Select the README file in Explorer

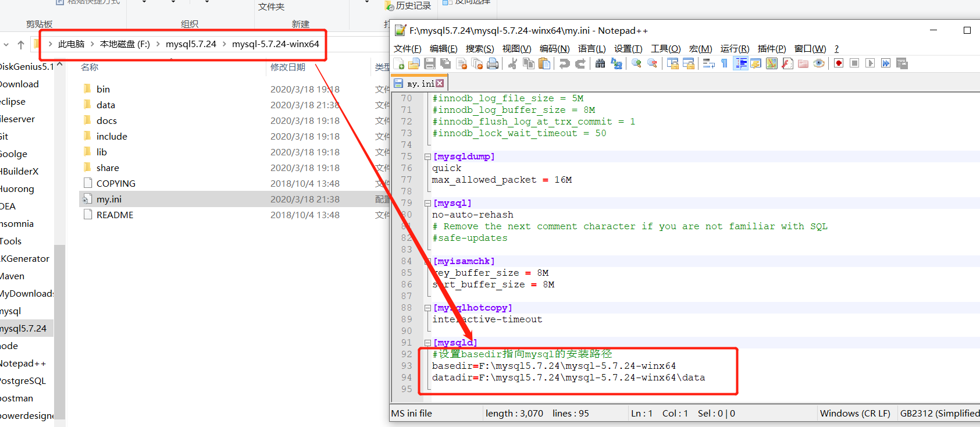click(115, 215)
